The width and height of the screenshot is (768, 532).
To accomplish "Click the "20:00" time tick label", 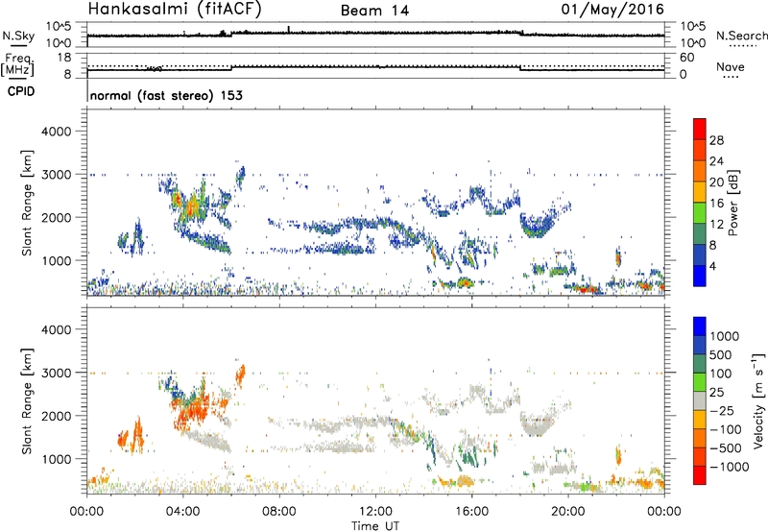I will pos(567,512).
